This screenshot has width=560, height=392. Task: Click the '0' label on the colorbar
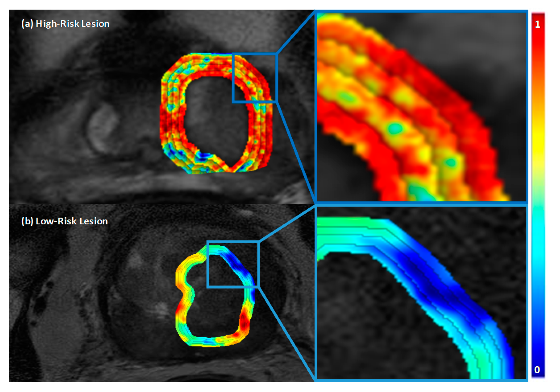tap(537, 370)
